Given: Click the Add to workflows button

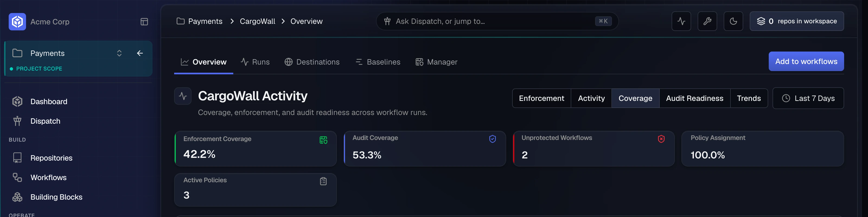Looking at the screenshot, I should 806,61.
